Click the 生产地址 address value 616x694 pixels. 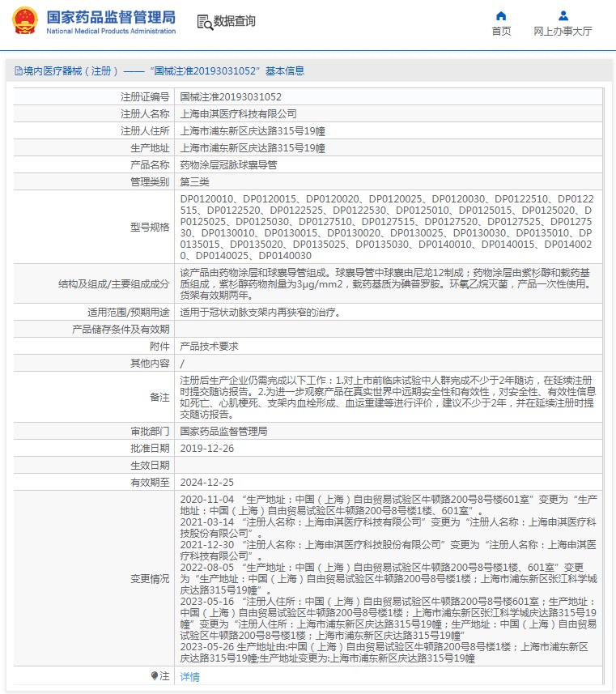pos(253,148)
